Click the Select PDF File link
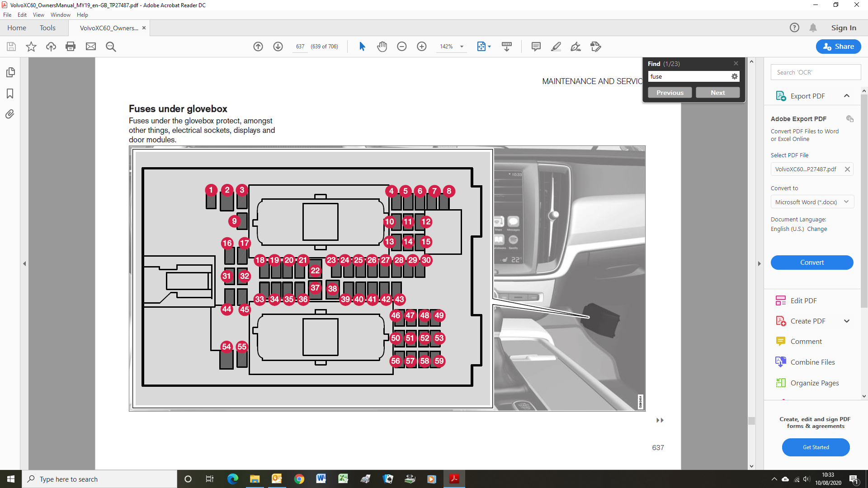This screenshot has height=488, width=868. tap(789, 155)
